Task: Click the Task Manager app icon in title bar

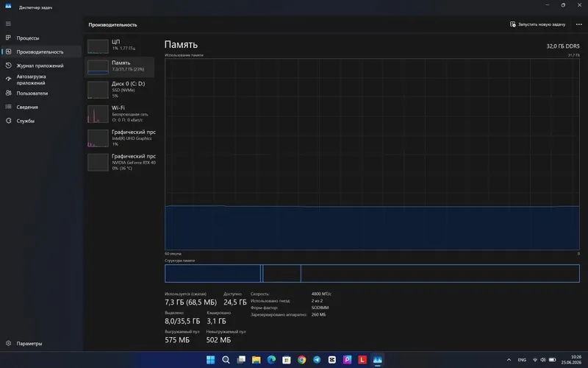Action: tap(8, 7)
